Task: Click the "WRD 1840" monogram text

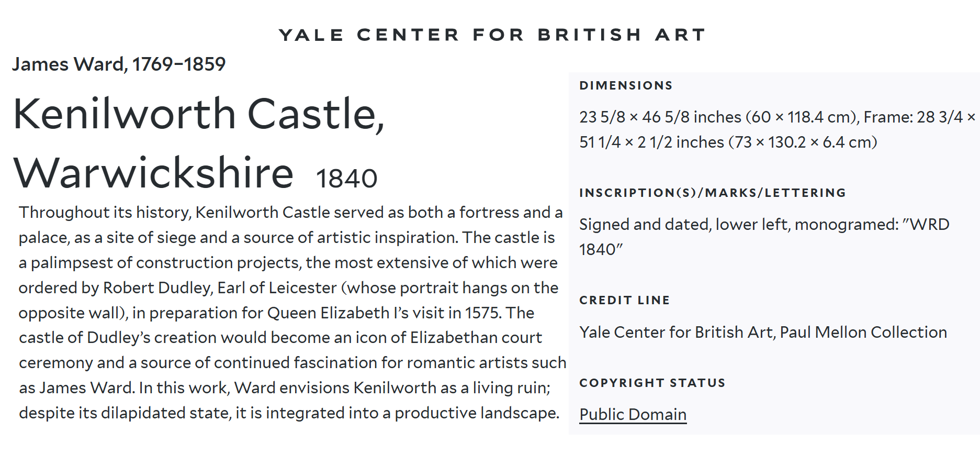Action: (764, 237)
